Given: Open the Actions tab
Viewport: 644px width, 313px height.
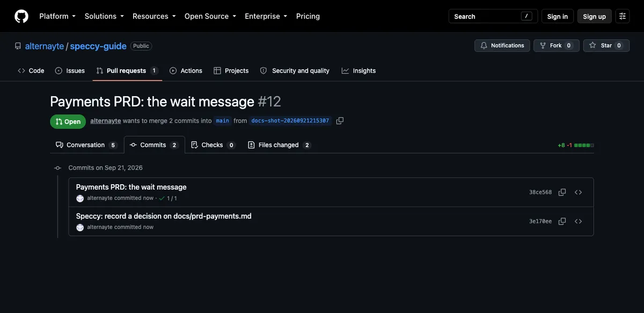Looking at the screenshot, I should 186,70.
